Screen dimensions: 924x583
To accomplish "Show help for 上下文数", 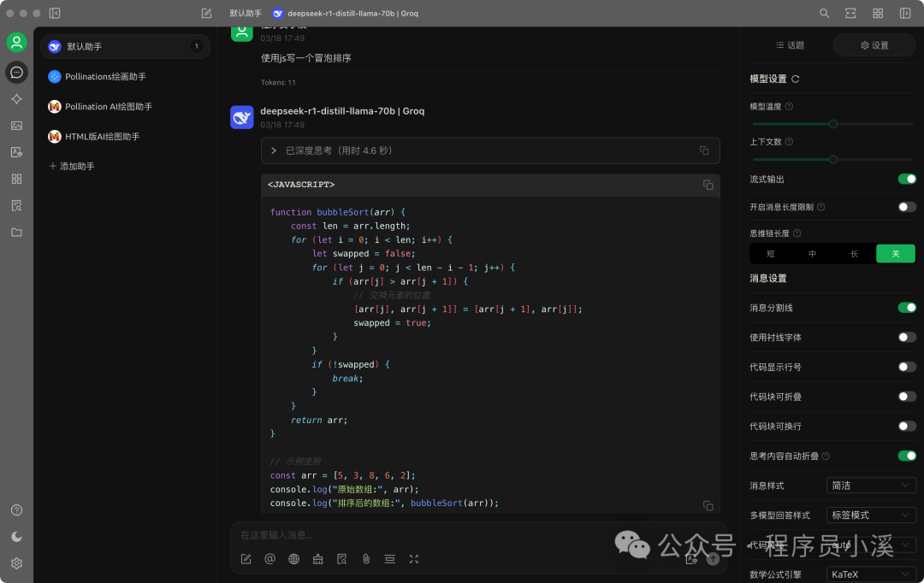I will [789, 142].
